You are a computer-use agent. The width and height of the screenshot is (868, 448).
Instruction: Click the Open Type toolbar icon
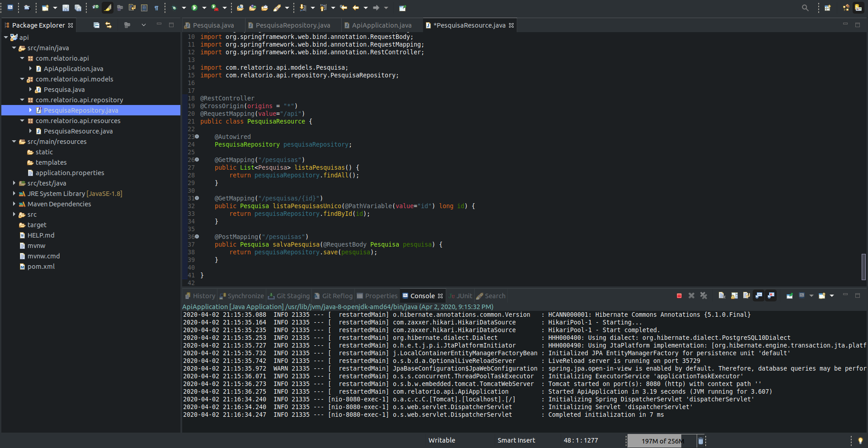(253, 8)
